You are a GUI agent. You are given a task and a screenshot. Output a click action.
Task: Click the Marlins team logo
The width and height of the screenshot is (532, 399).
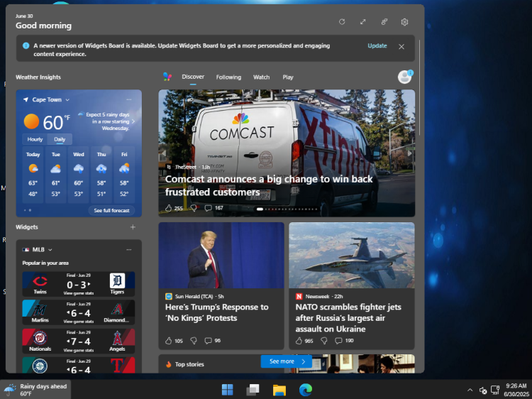pos(40,310)
